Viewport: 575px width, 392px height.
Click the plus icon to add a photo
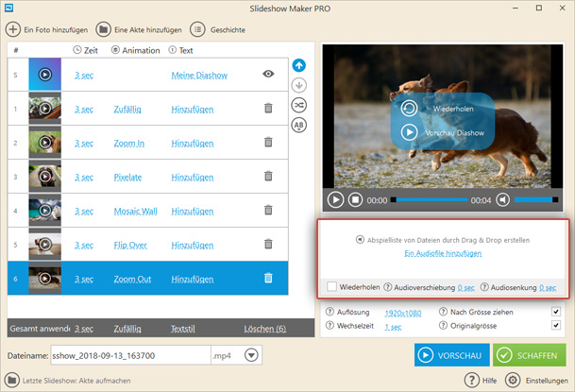tap(13, 29)
